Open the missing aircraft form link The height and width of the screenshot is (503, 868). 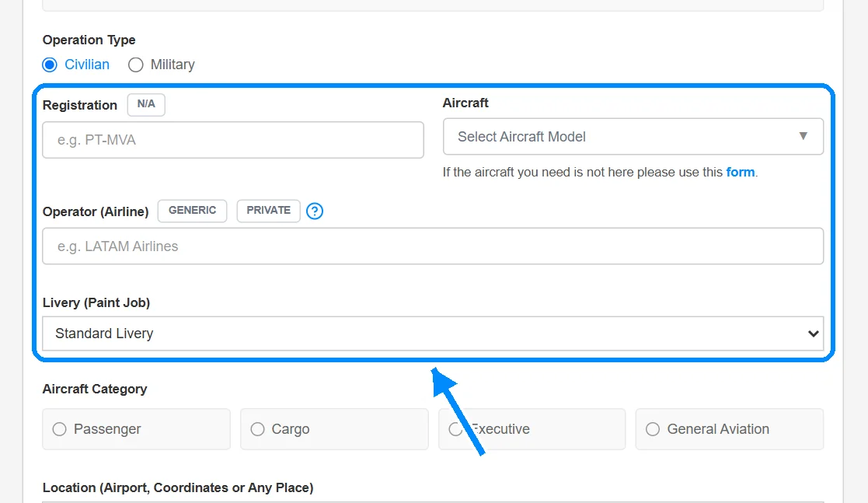coord(740,173)
